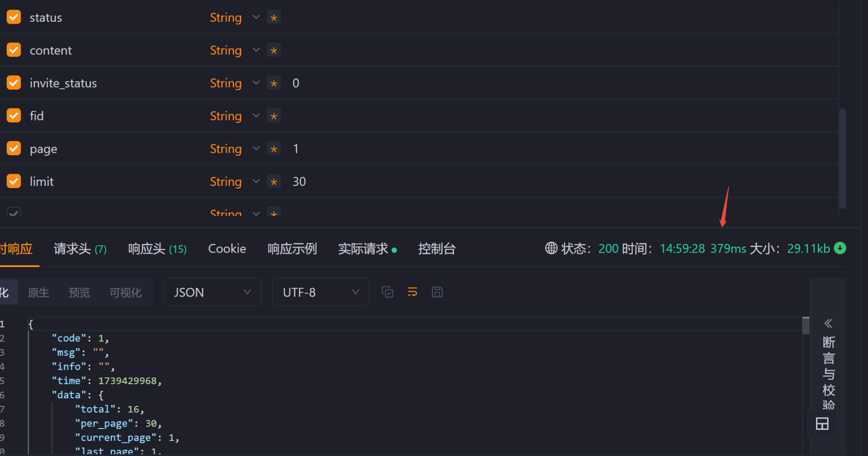Image resolution: width=868 pixels, height=456 pixels.
Task: Uncheck the fid parameter checkbox
Action: coord(14,116)
